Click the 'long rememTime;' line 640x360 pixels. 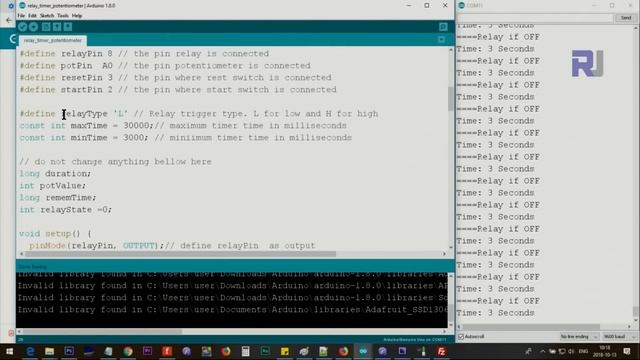tap(58, 198)
